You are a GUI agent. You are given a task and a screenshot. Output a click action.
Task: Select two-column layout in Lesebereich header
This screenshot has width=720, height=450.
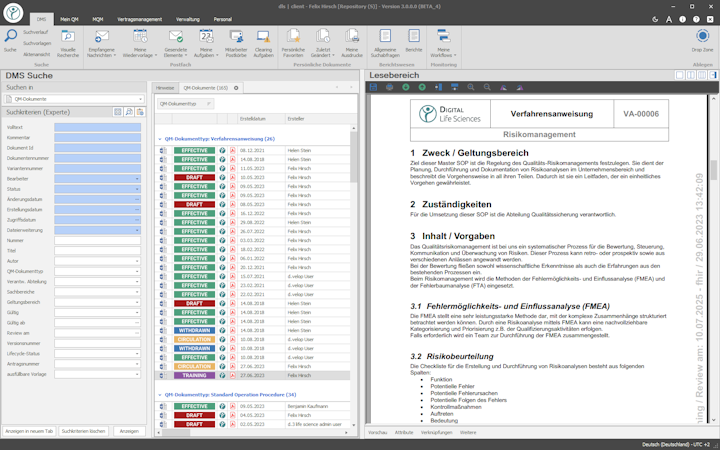pos(691,75)
